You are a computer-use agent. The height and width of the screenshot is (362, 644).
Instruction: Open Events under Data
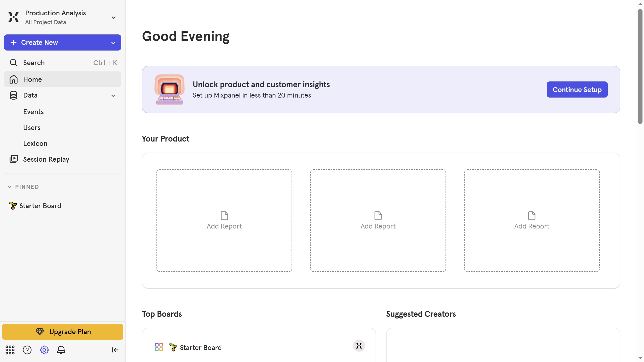[x=33, y=112]
